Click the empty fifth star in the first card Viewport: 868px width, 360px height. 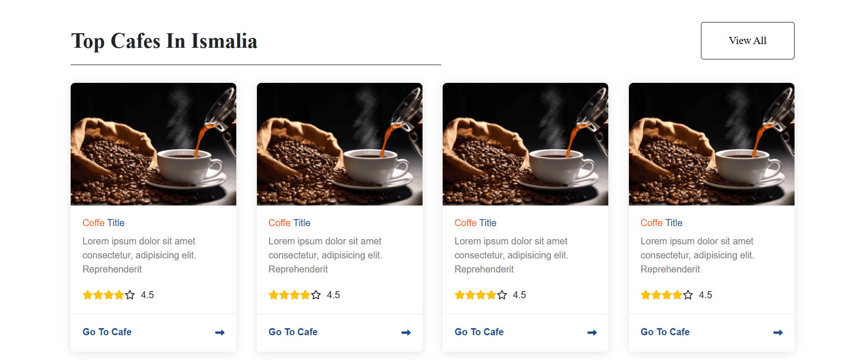tap(130, 295)
